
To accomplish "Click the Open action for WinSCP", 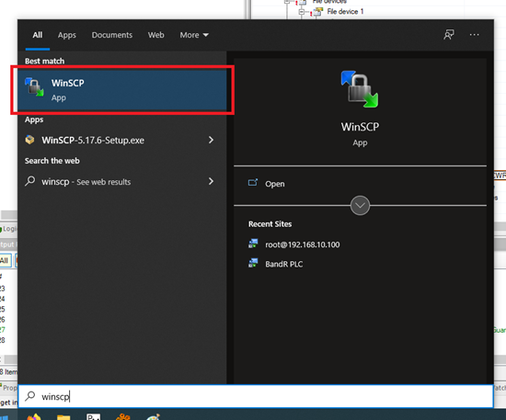I will [275, 184].
